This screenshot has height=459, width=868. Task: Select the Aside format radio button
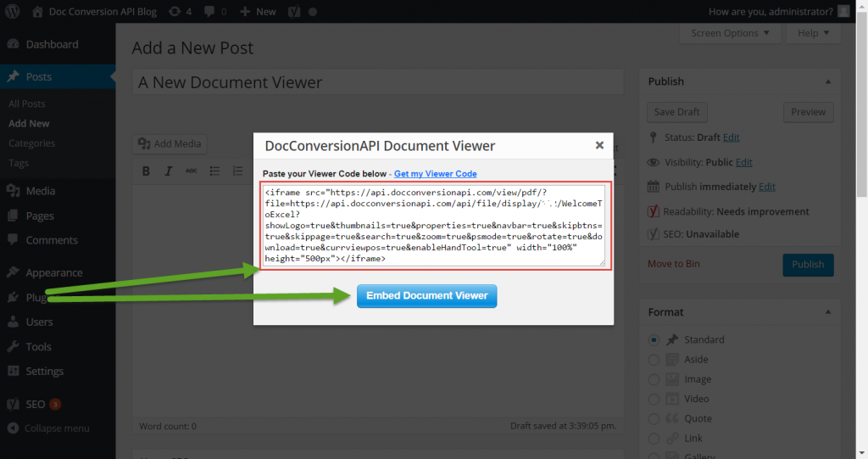pos(654,360)
